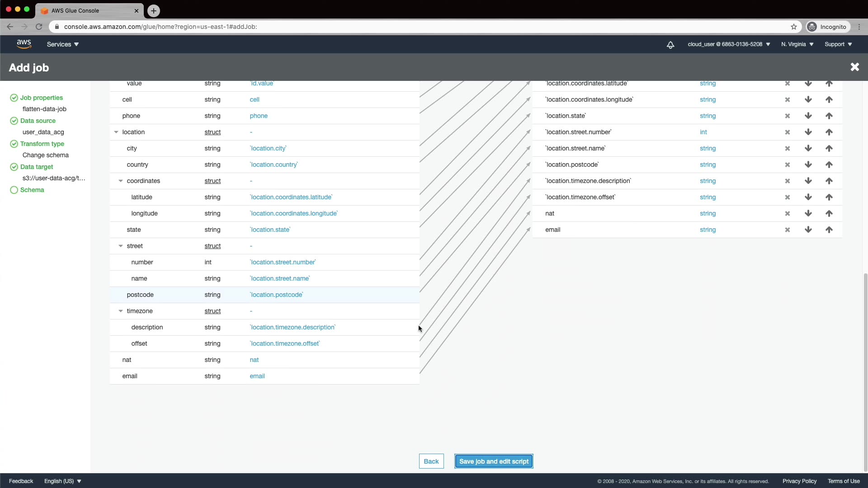Move email column up
Viewport: 868px width, 488px height.
[829, 230]
